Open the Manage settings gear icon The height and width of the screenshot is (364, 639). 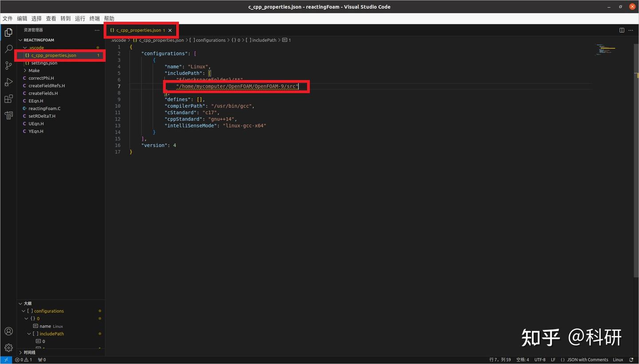[x=8, y=348]
